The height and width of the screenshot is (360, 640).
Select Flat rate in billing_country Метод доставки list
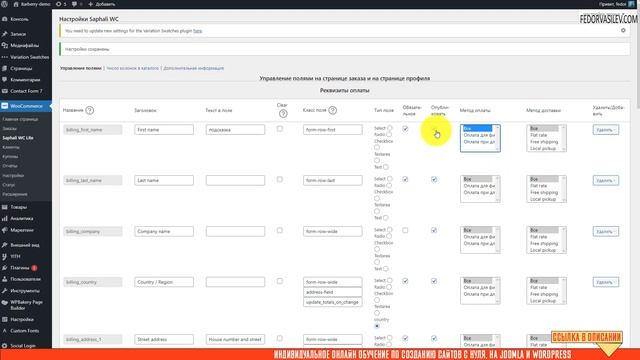pyautogui.click(x=543, y=287)
